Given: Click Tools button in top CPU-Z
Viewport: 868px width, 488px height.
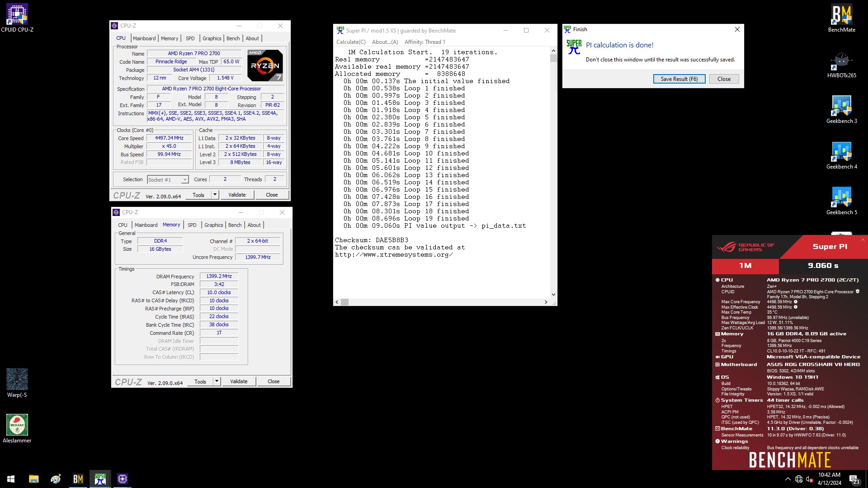Looking at the screenshot, I should point(198,195).
